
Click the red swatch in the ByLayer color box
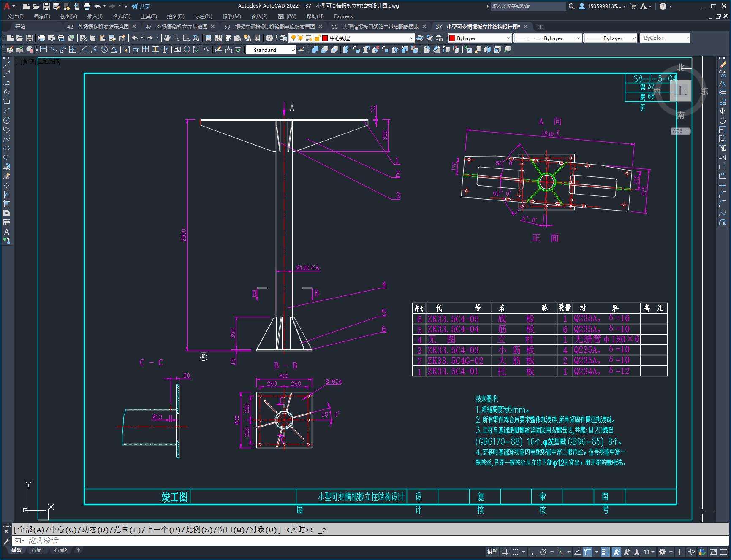[452, 38]
